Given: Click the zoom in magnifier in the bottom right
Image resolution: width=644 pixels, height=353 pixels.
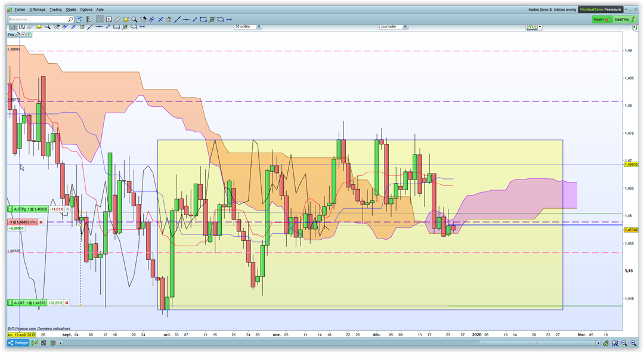Looking at the screenshot, I should pos(633,343).
